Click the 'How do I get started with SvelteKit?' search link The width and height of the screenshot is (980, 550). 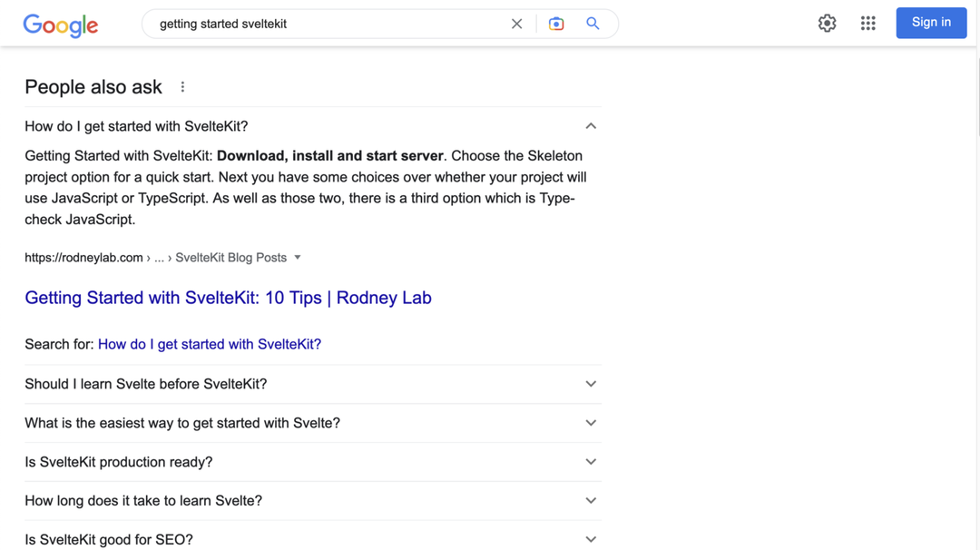(x=209, y=344)
